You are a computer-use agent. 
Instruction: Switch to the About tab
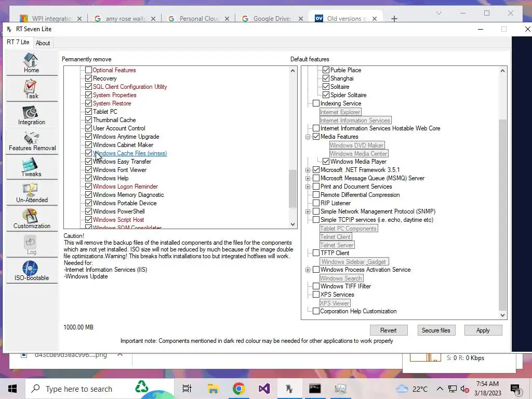(43, 43)
